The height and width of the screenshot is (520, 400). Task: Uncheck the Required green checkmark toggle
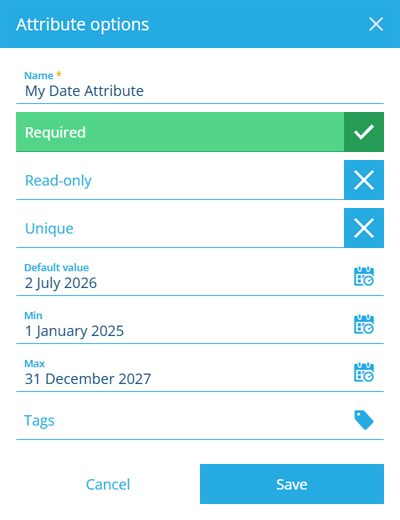364,132
